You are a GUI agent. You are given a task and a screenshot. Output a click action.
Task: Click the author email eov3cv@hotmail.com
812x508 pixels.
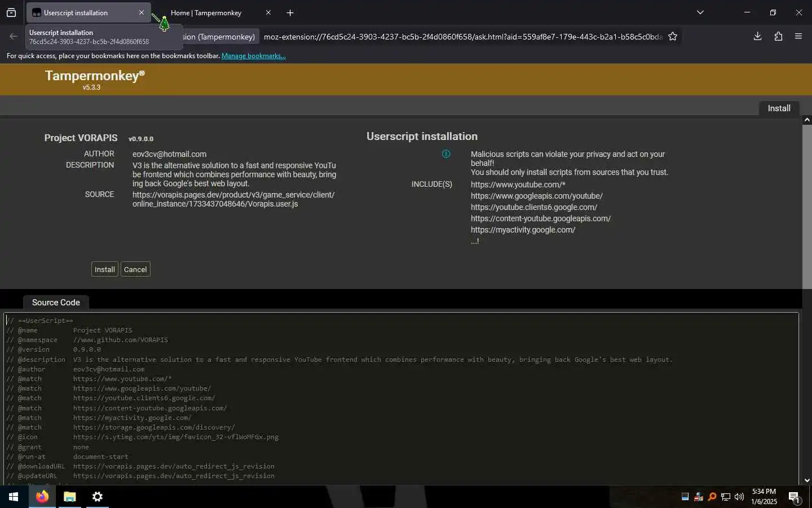coord(169,154)
